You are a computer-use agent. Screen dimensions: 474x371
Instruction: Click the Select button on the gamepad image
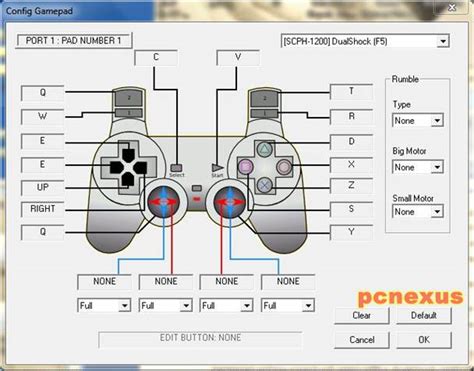pyautogui.click(x=176, y=167)
